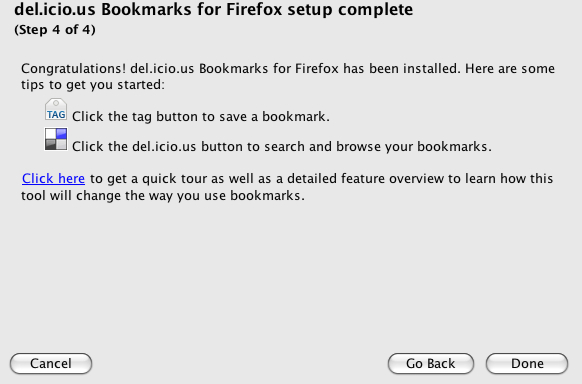This screenshot has height=384, width=582.
Task: Click the black square of del.icio.us logo
Action: click(51, 144)
